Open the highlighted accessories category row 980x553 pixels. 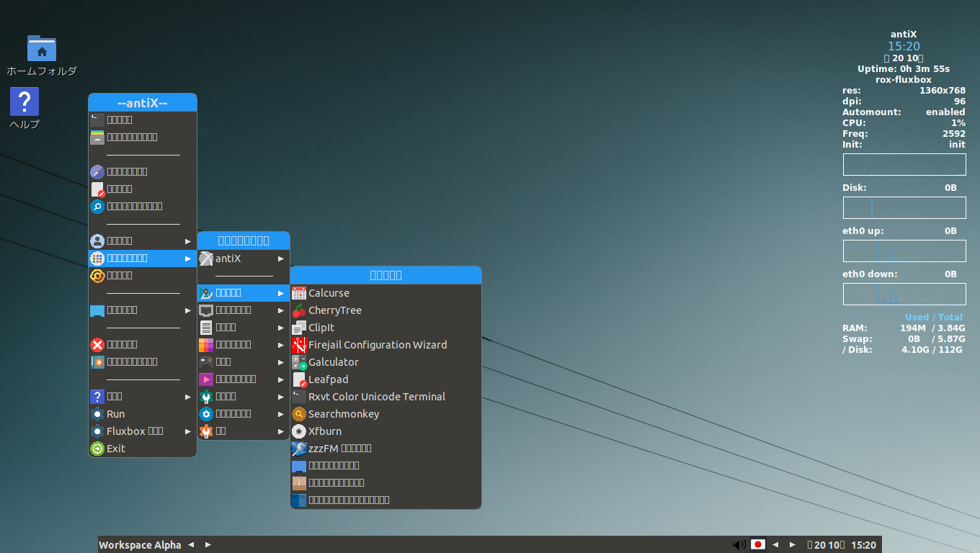click(244, 293)
